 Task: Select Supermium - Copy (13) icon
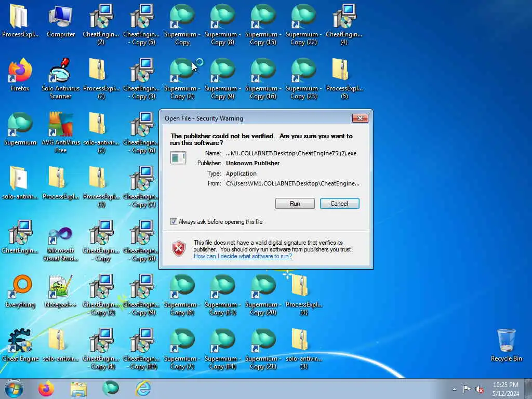pyautogui.click(x=222, y=295)
